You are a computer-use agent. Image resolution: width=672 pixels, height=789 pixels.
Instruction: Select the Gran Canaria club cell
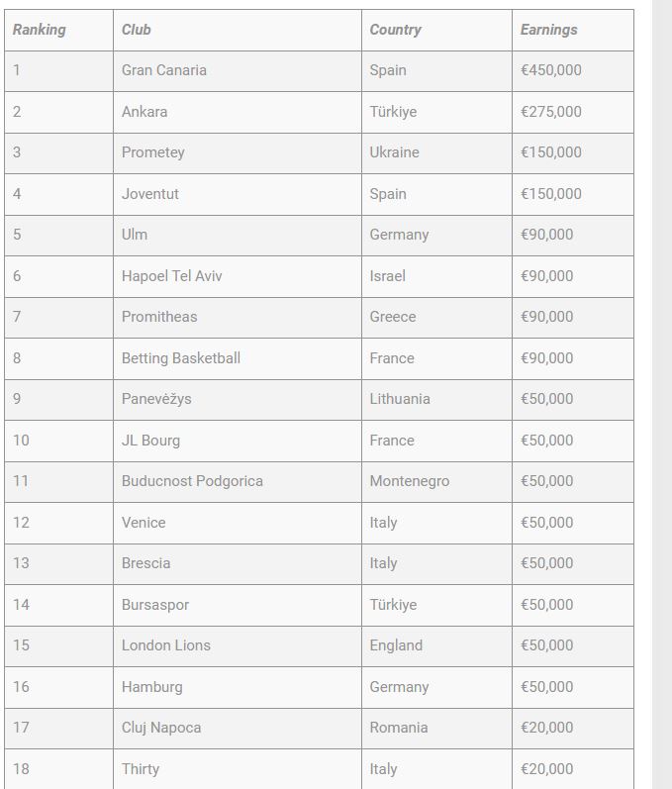point(164,70)
